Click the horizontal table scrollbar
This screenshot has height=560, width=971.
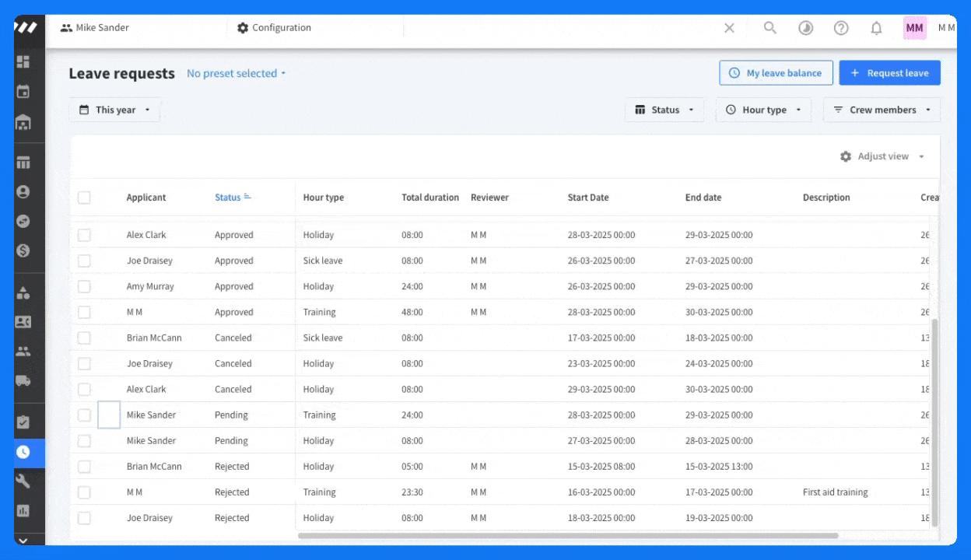point(568,535)
